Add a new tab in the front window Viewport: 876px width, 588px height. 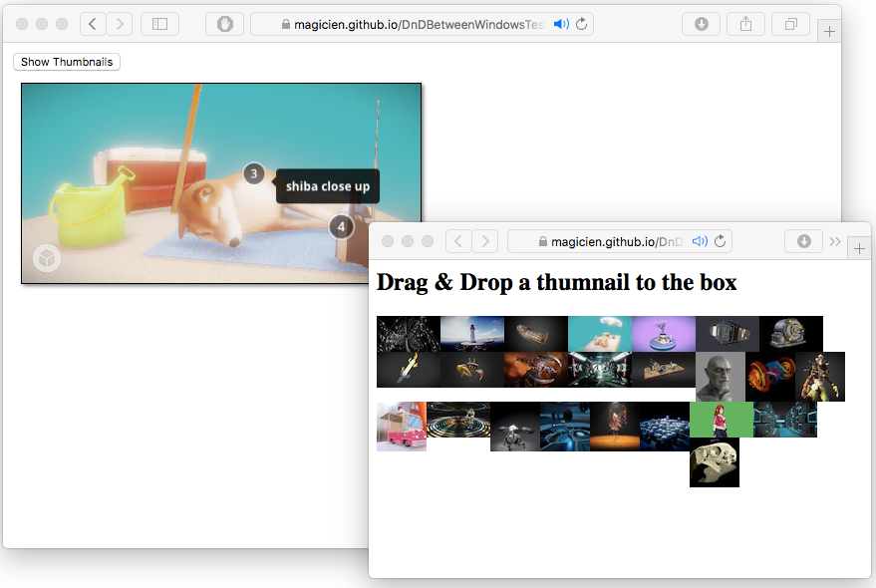[859, 249]
